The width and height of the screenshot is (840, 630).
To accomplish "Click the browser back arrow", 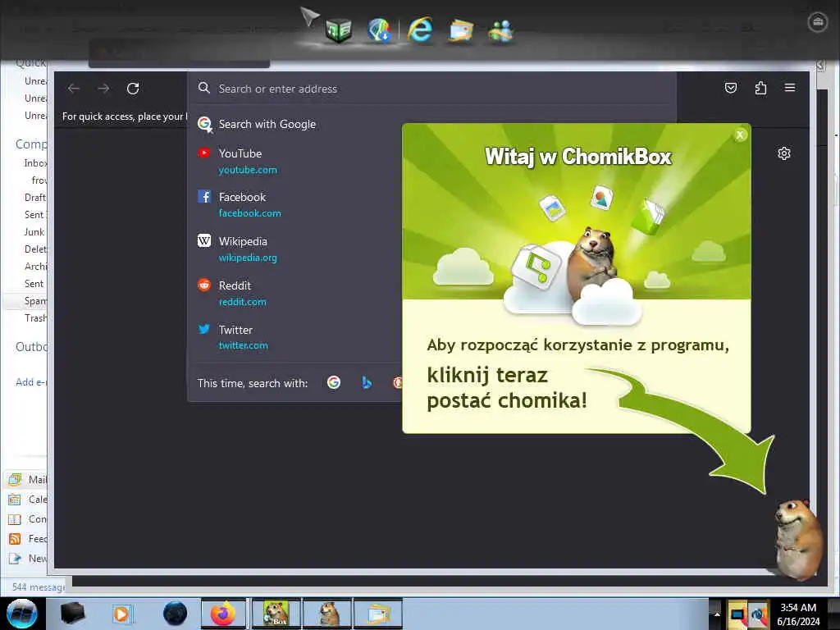I will pos(74,89).
